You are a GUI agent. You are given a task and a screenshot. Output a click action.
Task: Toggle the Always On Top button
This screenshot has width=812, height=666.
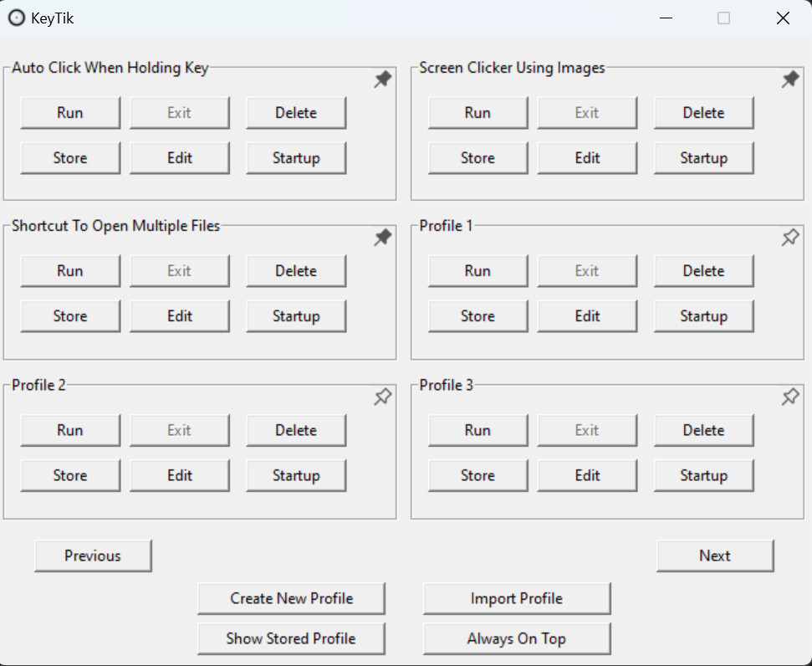tap(517, 638)
